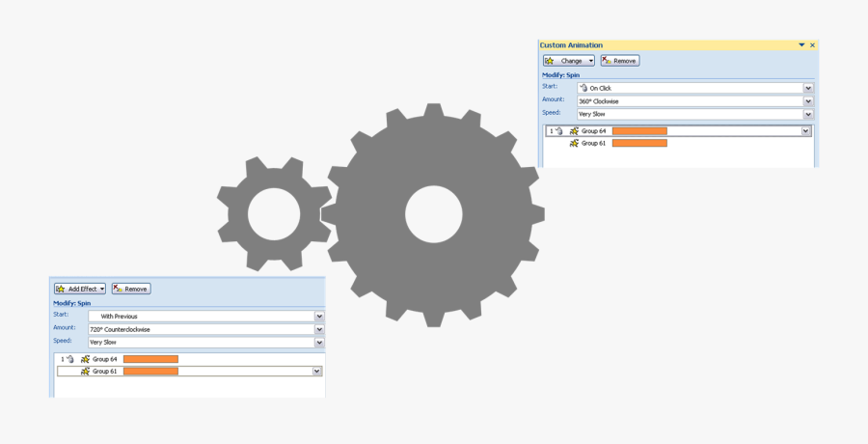Select Group 64 row in upper animation list

679,131
